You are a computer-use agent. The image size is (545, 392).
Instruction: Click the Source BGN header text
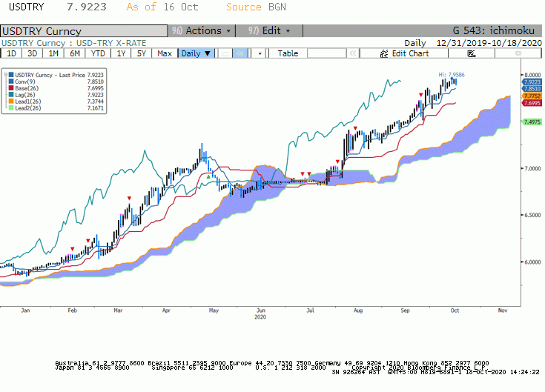coord(256,7)
